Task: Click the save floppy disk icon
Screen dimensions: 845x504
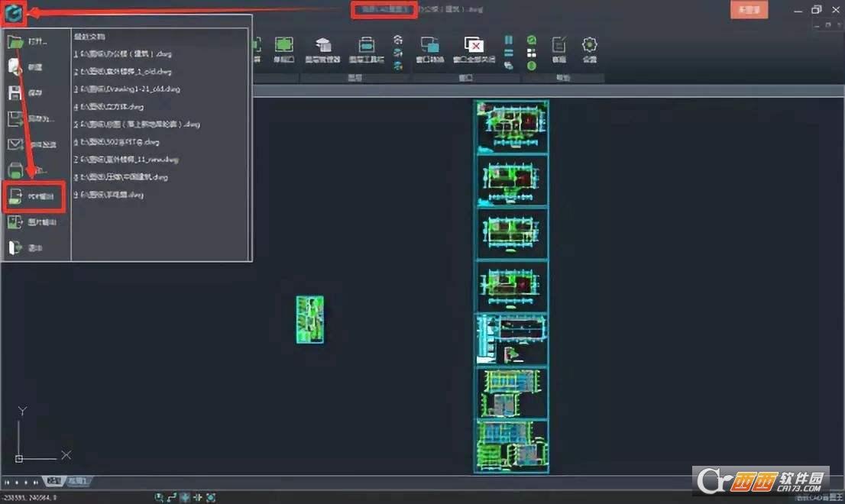Action: [15, 93]
